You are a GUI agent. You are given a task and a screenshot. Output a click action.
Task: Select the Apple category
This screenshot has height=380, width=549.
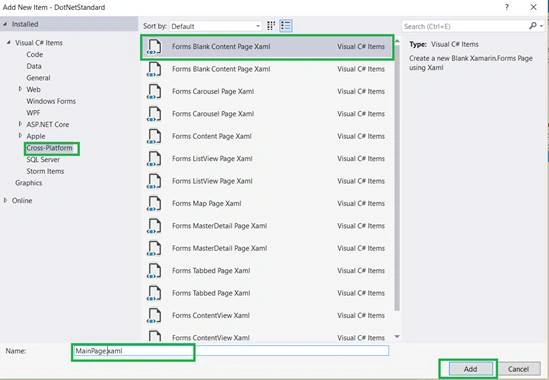click(x=36, y=136)
